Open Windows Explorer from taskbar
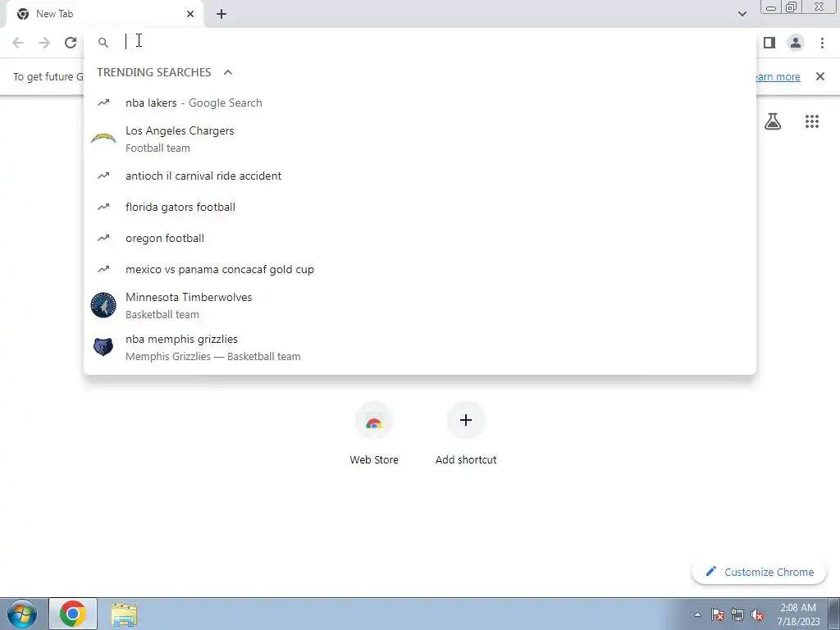 click(x=124, y=614)
